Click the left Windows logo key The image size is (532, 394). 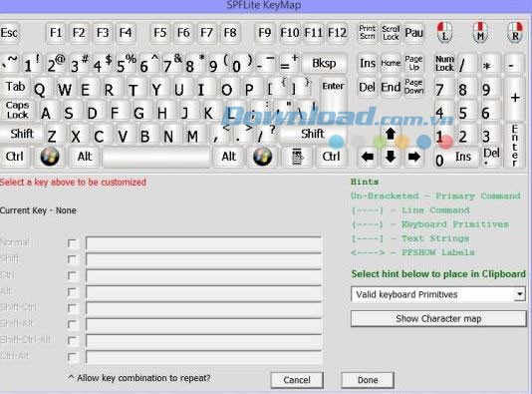50,157
